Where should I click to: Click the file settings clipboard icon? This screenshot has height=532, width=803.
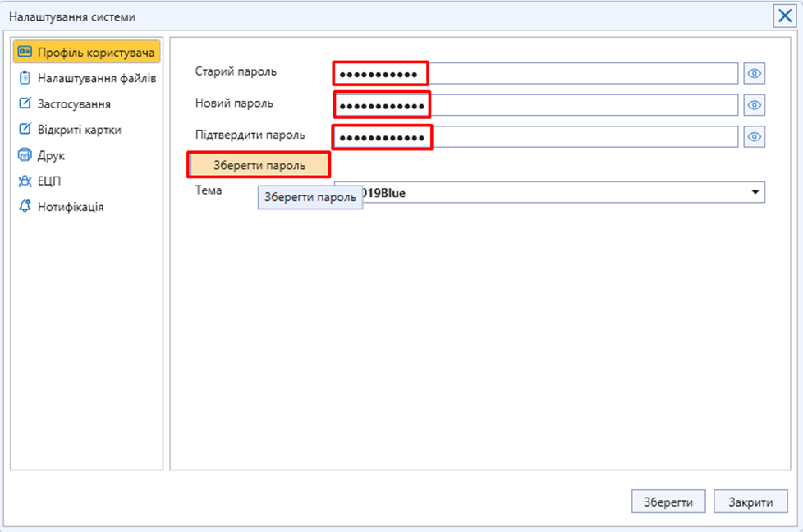tap(25, 79)
